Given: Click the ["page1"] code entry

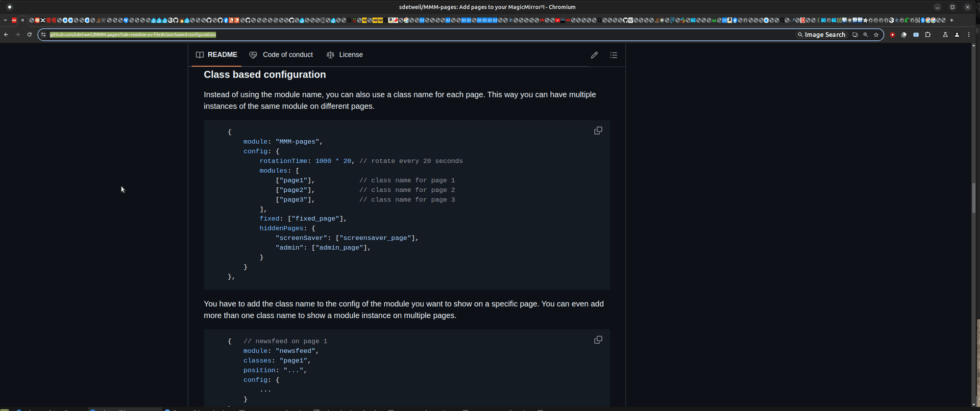Looking at the screenshot, I should [295, 180].
